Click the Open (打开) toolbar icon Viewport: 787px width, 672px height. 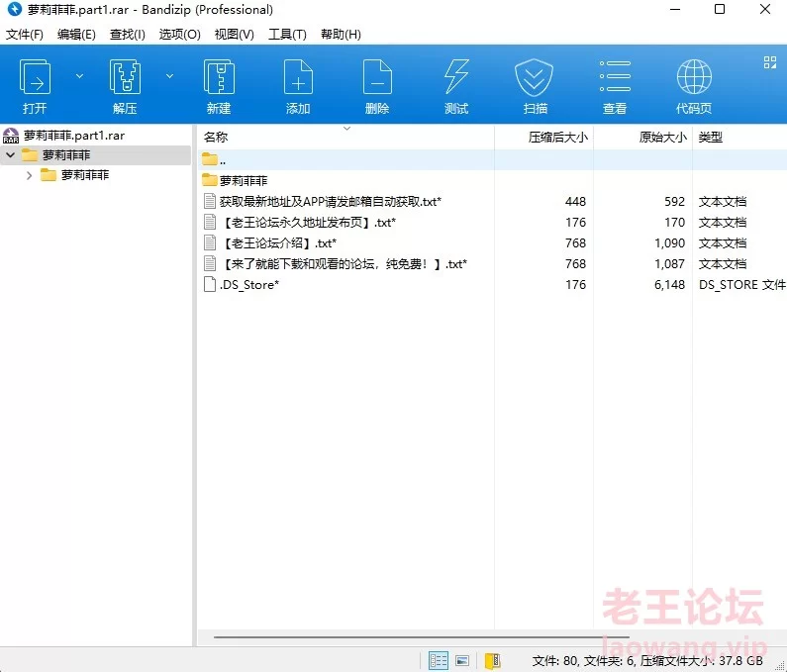(35, 77)
